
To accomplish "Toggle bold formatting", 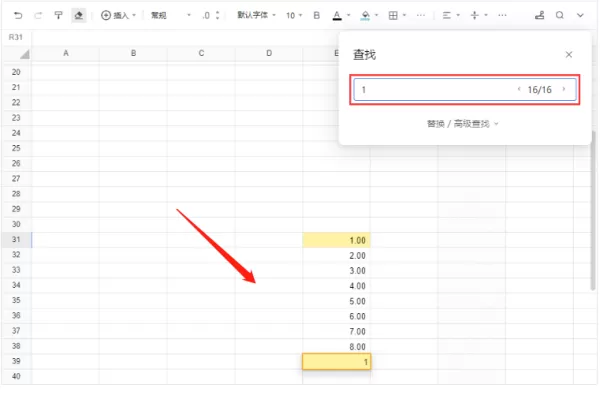I will 316,15.
